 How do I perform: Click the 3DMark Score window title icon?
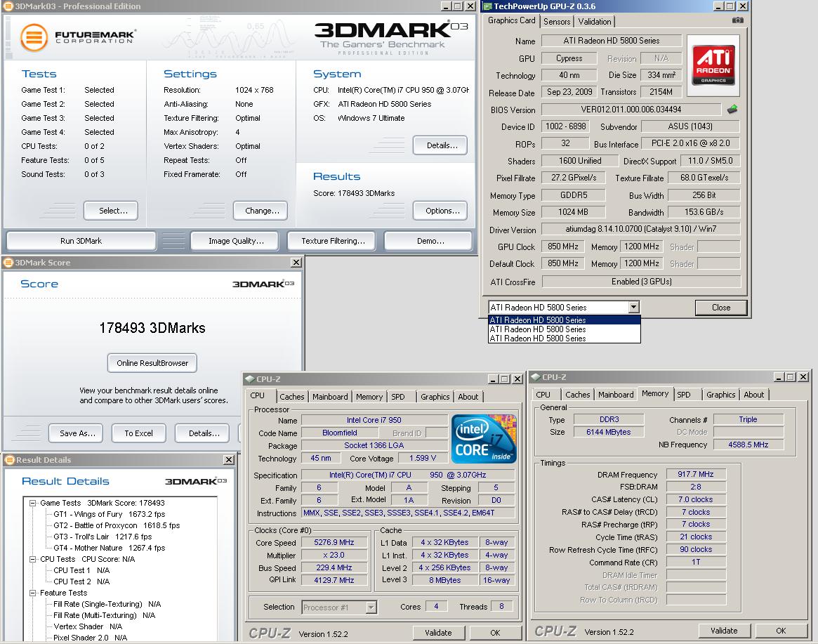(8, 263)
